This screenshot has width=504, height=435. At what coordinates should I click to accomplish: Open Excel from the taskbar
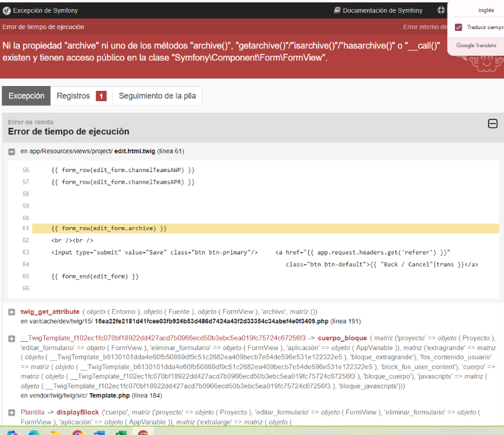tap(121, 433)
